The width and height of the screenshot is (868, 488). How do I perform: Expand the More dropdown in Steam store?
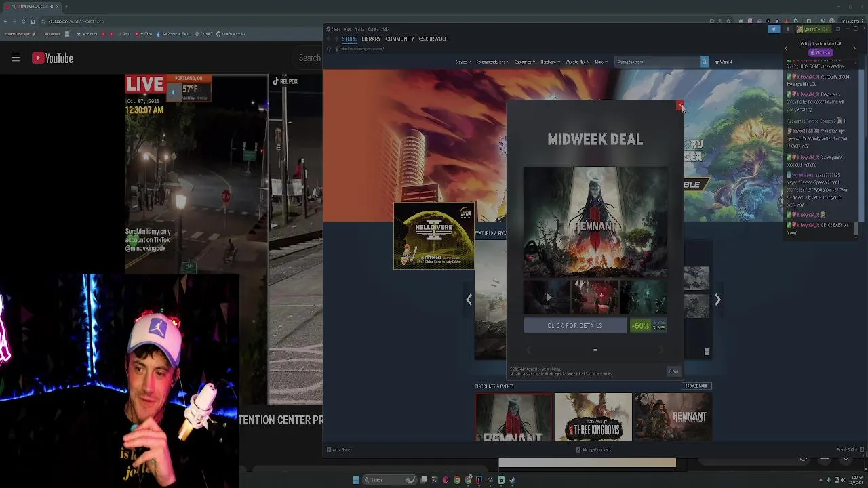coord(601,62)
